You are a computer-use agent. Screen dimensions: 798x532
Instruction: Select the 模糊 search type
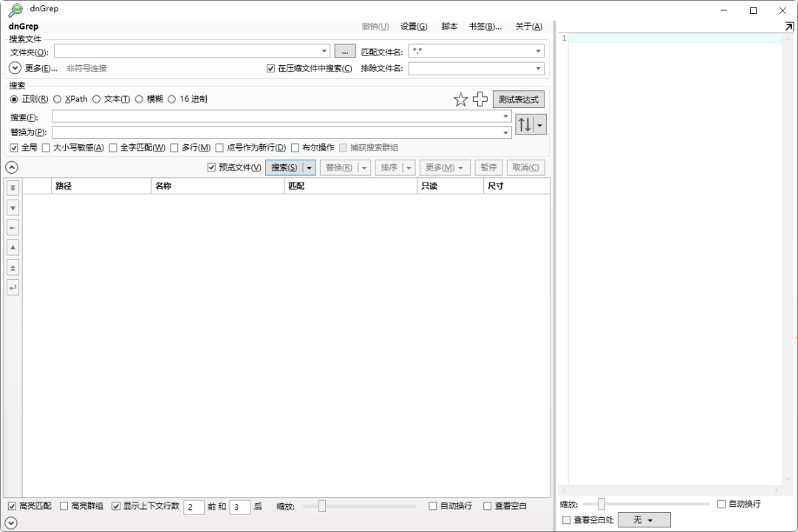click(139, 99)
